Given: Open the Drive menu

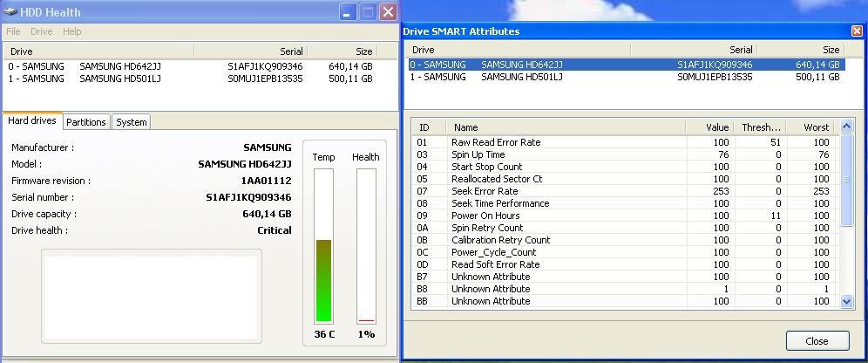Looking at the screenshot, I should pos(42,31).
